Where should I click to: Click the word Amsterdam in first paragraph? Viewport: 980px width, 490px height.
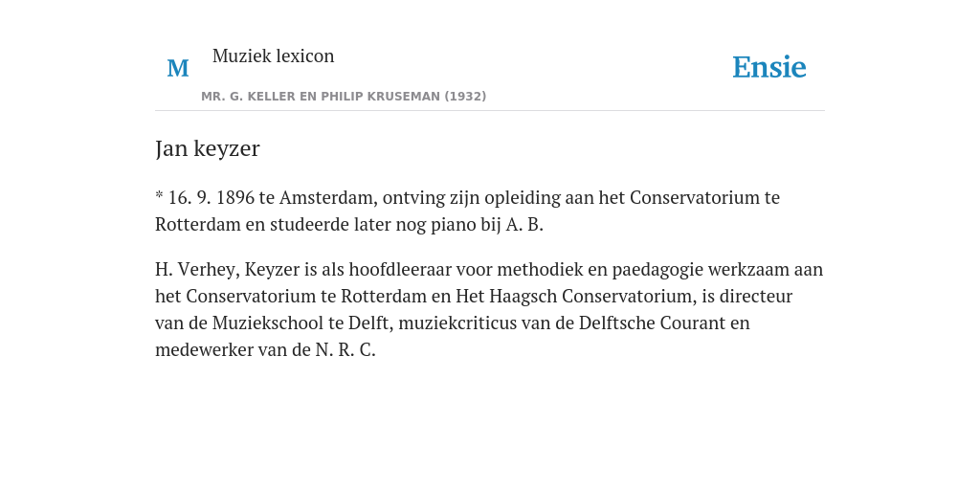point(328,197)
